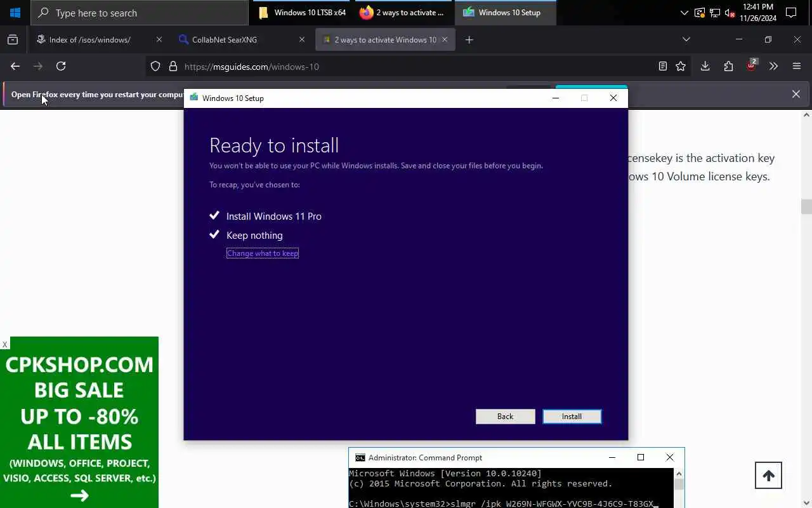
Task: Click the Command Prompt title bar icon
Action: point(360,457)
